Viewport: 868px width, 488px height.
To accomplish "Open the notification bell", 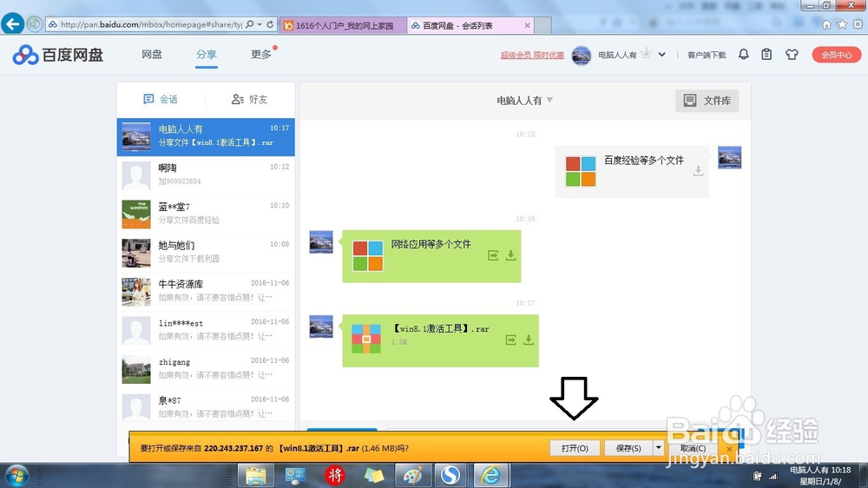I will click(x=744, y=55).
